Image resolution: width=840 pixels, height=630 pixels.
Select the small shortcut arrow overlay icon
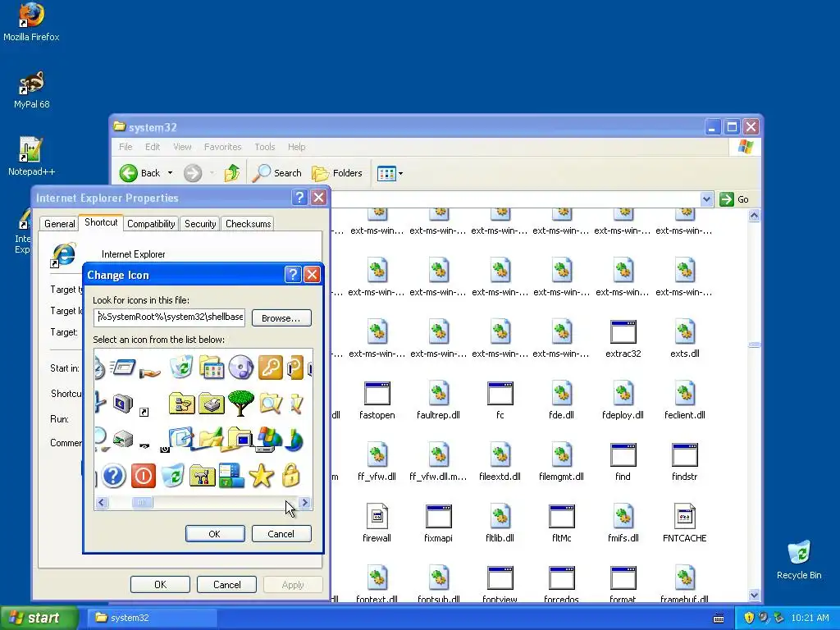click(144, 412)
